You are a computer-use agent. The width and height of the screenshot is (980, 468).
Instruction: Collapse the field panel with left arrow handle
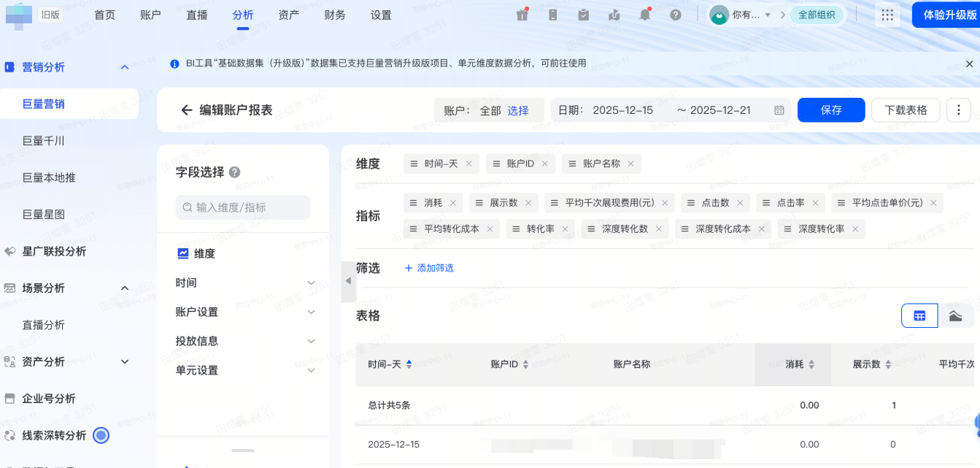coord(348,281)
